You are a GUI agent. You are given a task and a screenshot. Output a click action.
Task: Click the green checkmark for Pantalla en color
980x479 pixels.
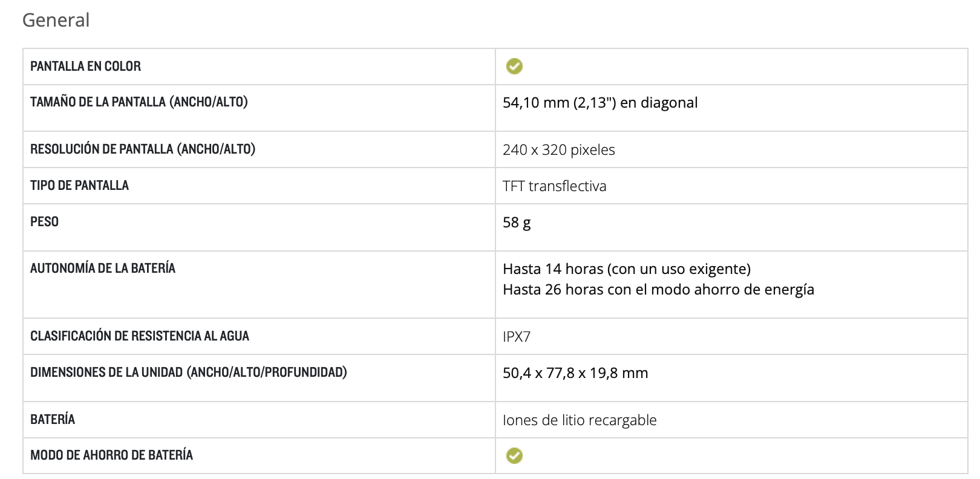coord(514,66)
